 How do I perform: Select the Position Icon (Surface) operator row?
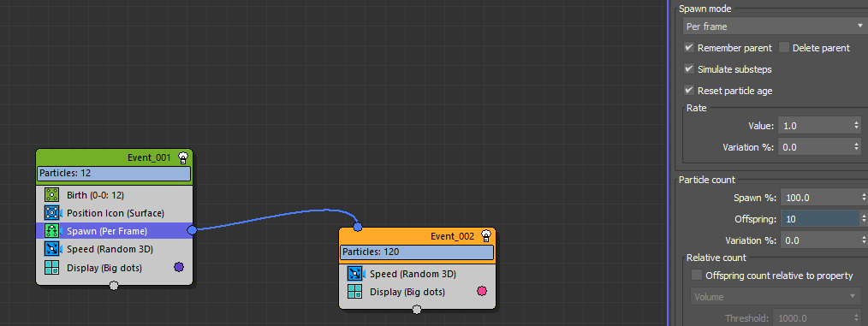coord(114,212)
